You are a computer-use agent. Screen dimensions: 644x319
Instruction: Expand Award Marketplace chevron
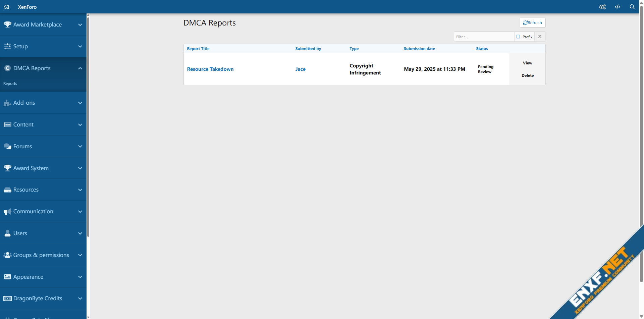pyautogui.click(x=80, y=24)
